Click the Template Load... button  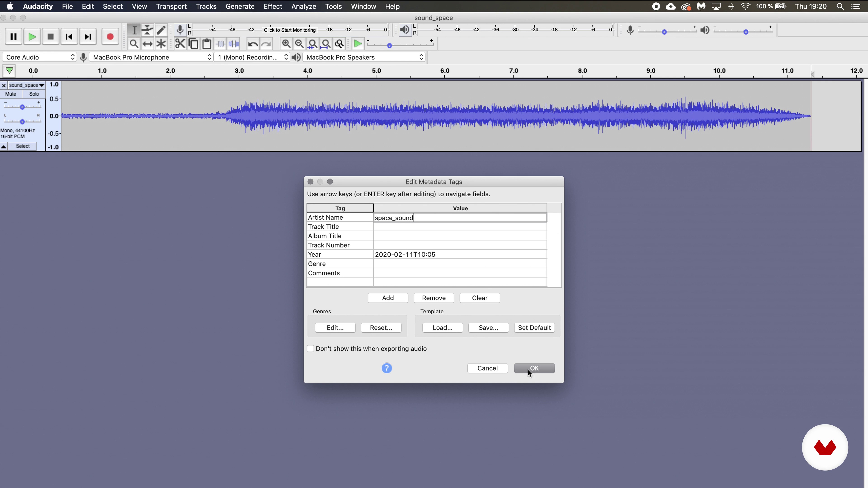pyautogui.click(x=442, y=328)
